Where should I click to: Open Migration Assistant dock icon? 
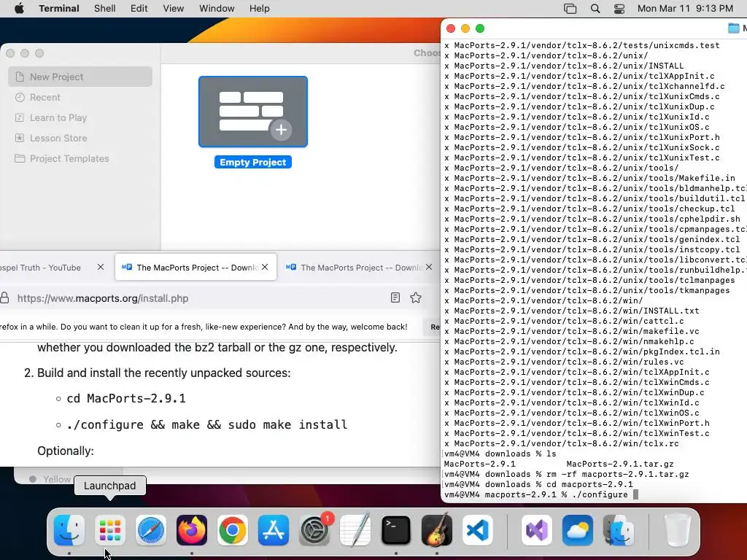tap(619, 530)
